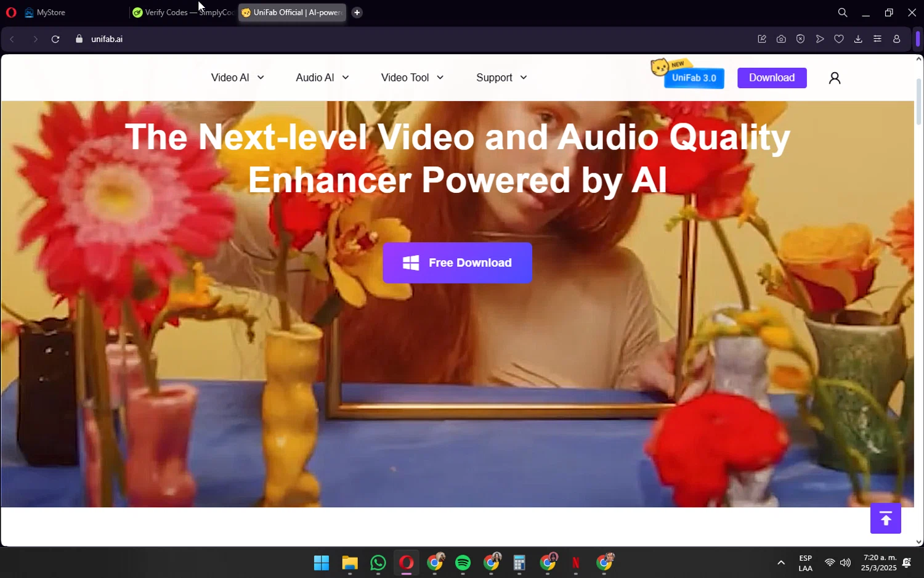Open WhatsApp from the taskbar
This screenshot has width=924, height=578.
[378, 563]
